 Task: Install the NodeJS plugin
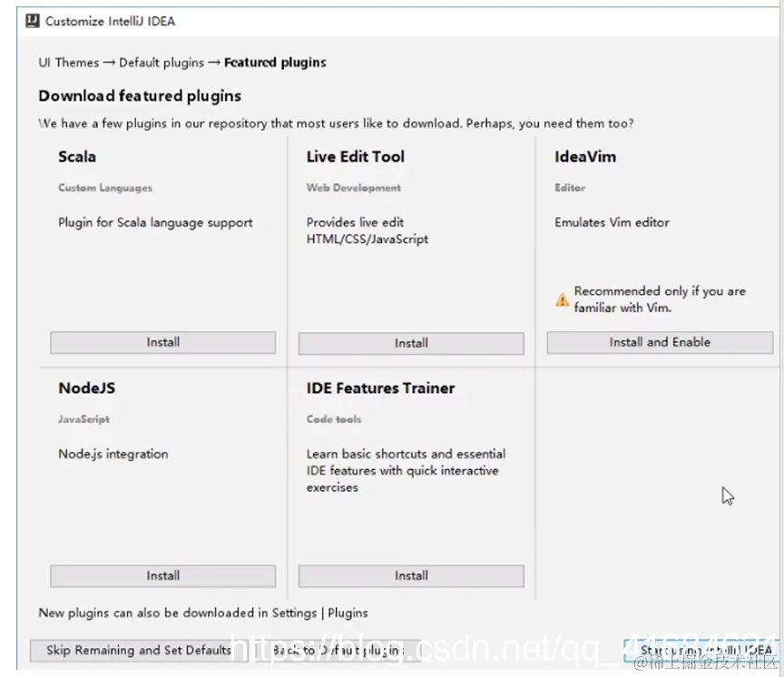click(162, 576)
